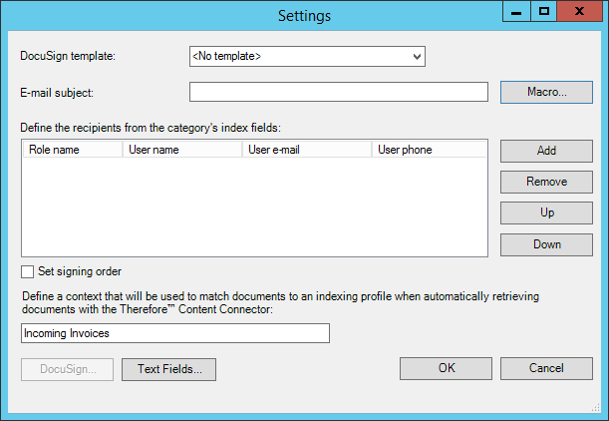This screenshot has width=609, height=421.
Task: Open the DocuSign template dropdown
Action: [307, 56]
